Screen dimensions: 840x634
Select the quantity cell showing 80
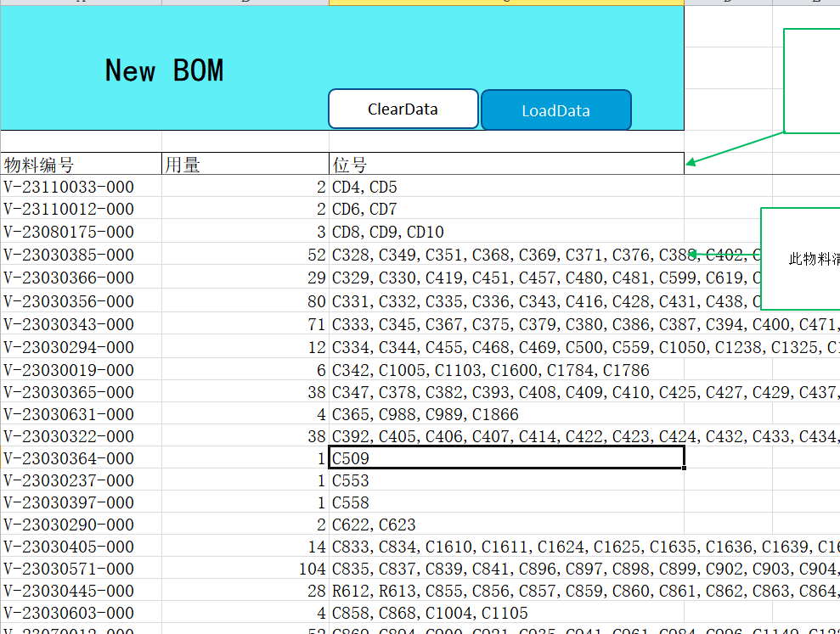[245, 301]
